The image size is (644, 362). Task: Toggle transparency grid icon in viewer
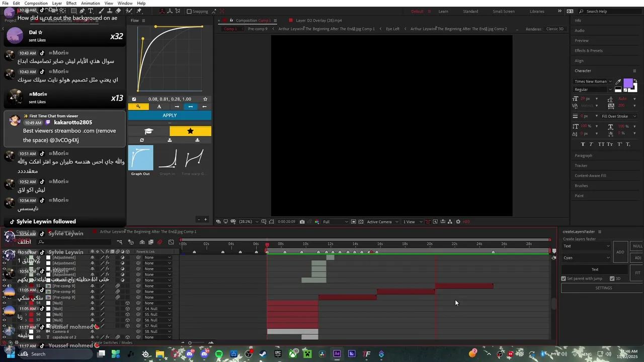pos(361,222)
